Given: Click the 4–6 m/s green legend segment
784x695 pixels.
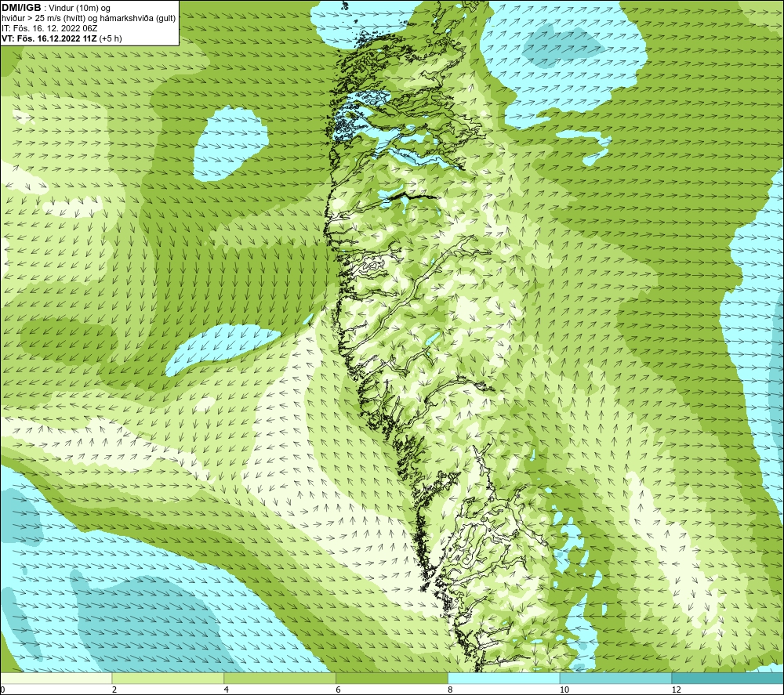Looking at the screenshot, I should tap(280, 679).
